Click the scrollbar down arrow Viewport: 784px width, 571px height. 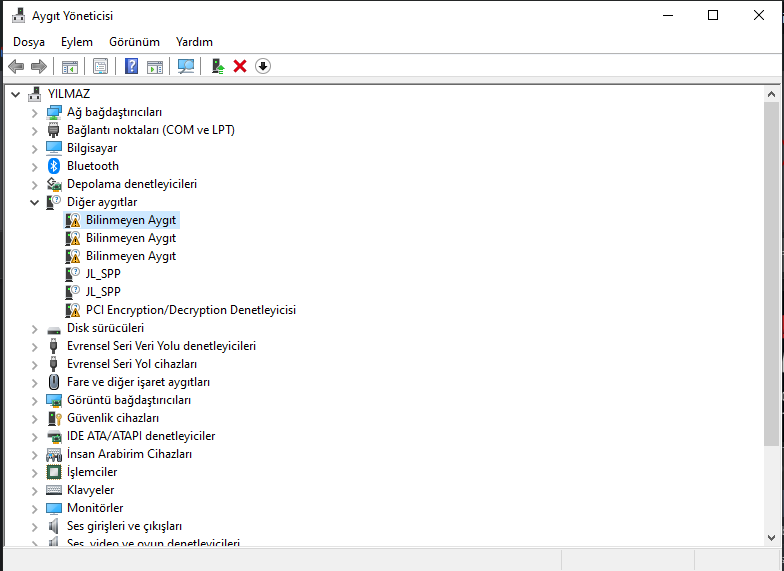click(771, 538)
